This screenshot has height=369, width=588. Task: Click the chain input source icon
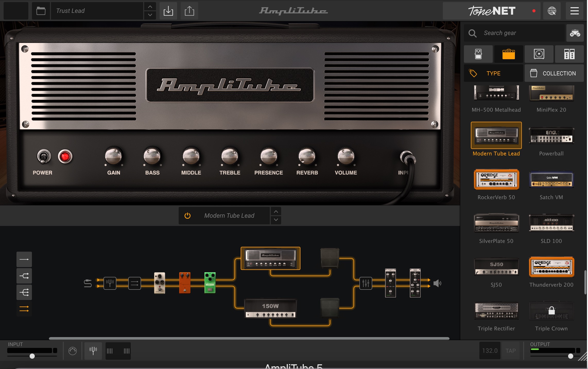[x=88, y=283]
